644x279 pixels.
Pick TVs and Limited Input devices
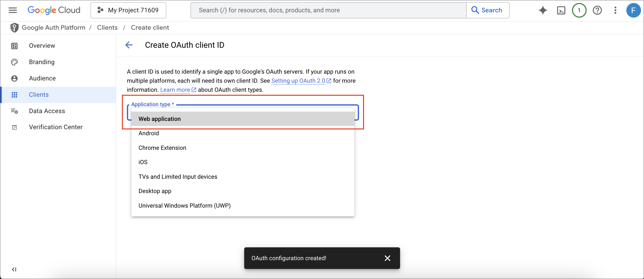pyautogui.click(x=243, y=177)
